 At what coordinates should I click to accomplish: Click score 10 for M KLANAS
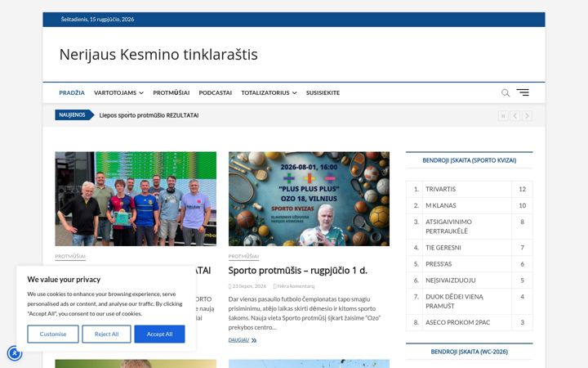pyautogui.click(x=522, y=206)
